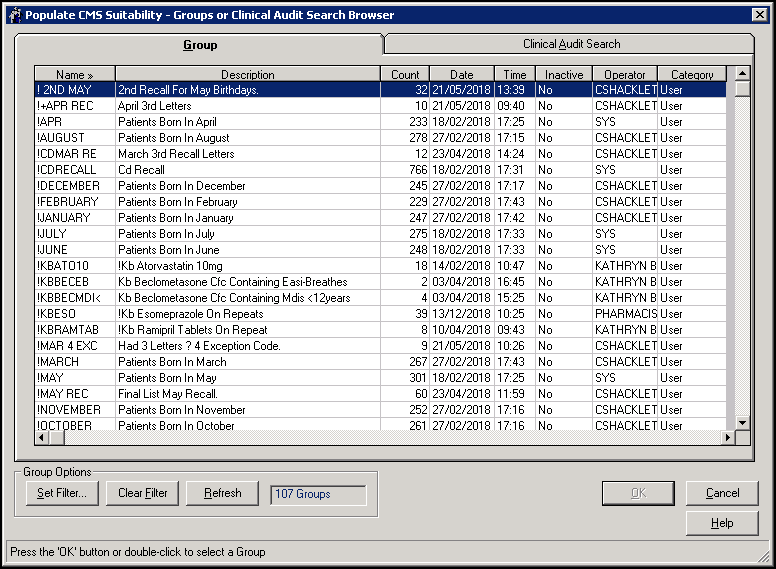The height and width of the screenshot is (569, 776).
Task: Refresh the group list
Action: coord(222,493)
